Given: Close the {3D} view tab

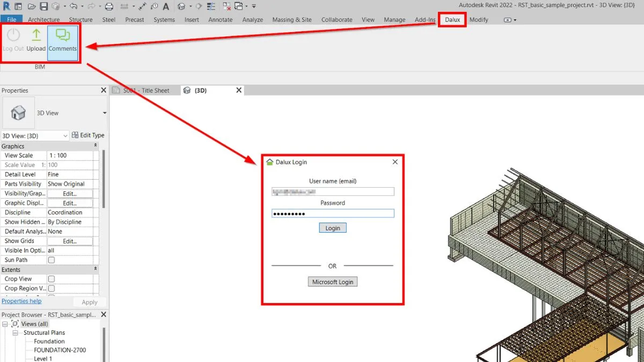Looking at the screenshot, I should pos(239,90).
